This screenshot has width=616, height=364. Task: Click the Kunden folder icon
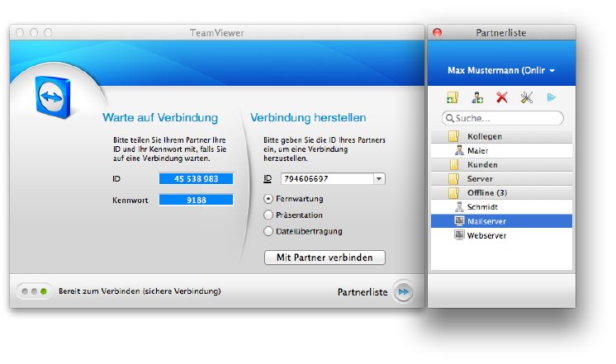coord(454,164)
